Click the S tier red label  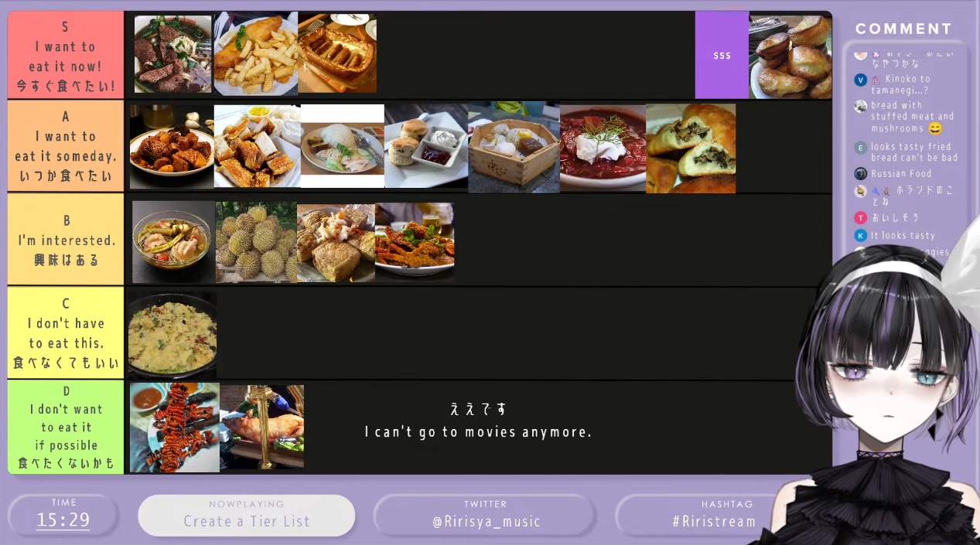66,55
